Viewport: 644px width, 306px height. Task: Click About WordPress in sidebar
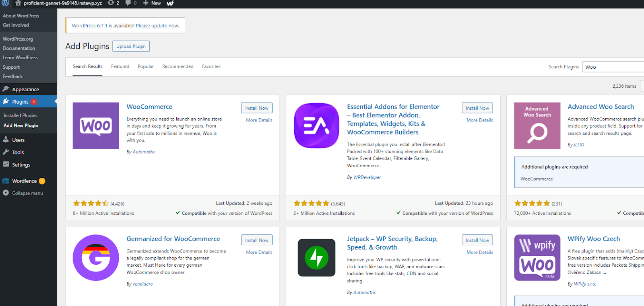click(x=21, y=16)
